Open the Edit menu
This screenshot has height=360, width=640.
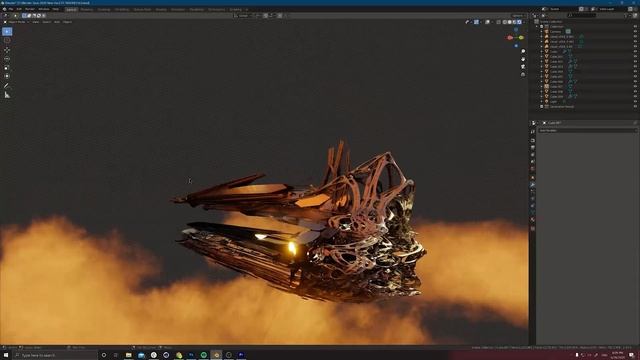[19, 9]
